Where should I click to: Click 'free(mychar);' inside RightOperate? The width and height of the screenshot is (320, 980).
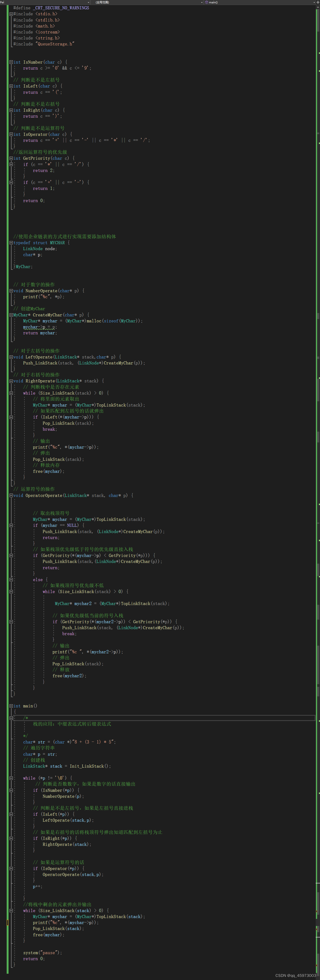pyautogui.click(x=49, y=472)
